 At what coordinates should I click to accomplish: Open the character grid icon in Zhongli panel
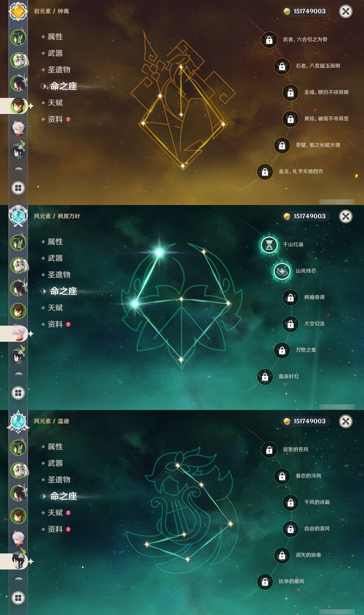coord(18,188)
